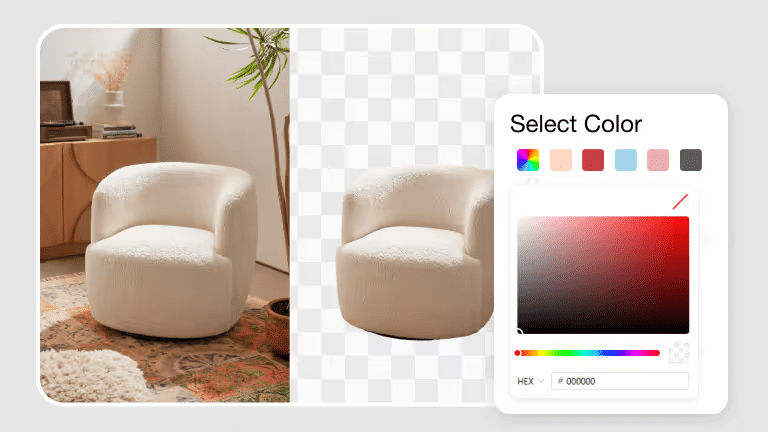Click the transparent checkerboard swatch icon
This screenshot has width=768, height=432.
click(x=678, y=353)
